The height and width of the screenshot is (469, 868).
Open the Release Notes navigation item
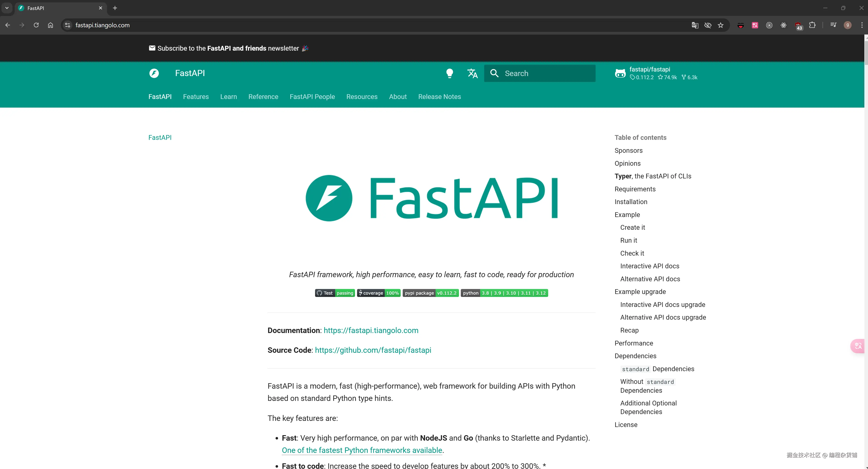tap(439, 97)
